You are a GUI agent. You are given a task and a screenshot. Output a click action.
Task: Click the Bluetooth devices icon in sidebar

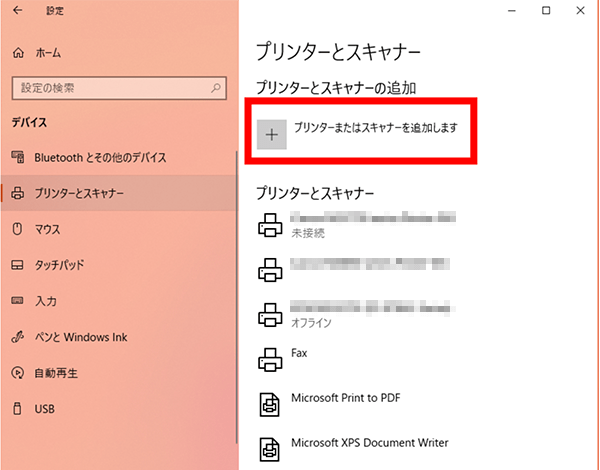(x=18, y=157)
